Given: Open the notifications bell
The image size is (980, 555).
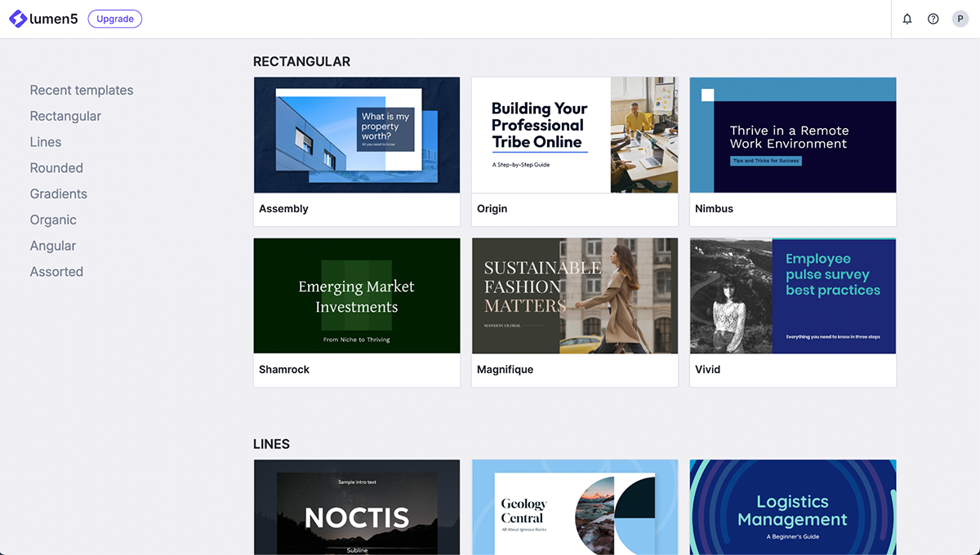Looking at the screenshot, I should pos(906,19).
